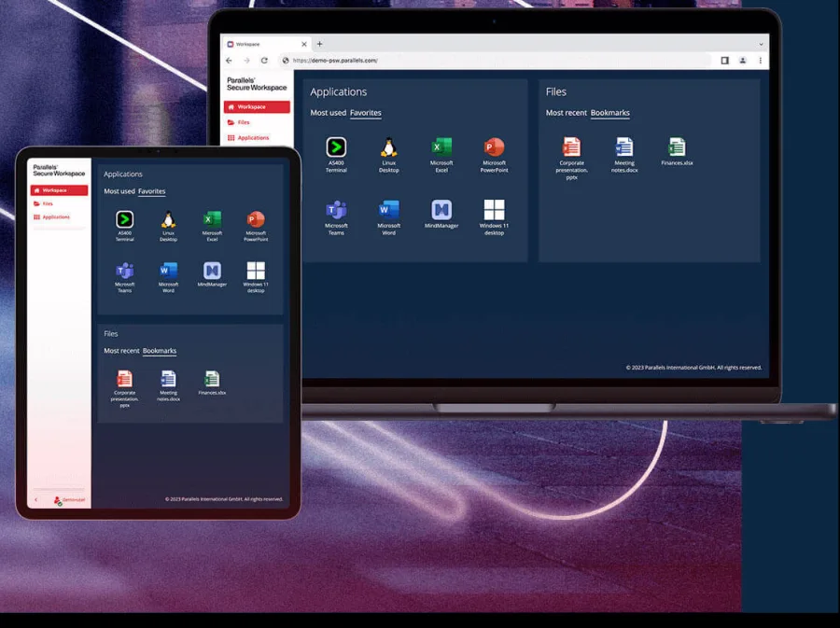
Task: Switch to Most used tab on laptop
Action: pyautogui.click(x=328, y=112)
